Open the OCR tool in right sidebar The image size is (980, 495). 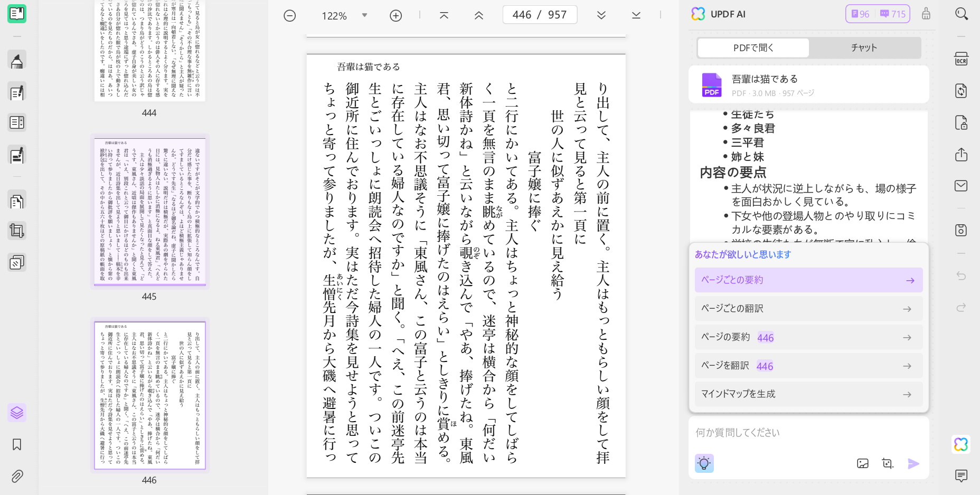[x=961, y=59]
